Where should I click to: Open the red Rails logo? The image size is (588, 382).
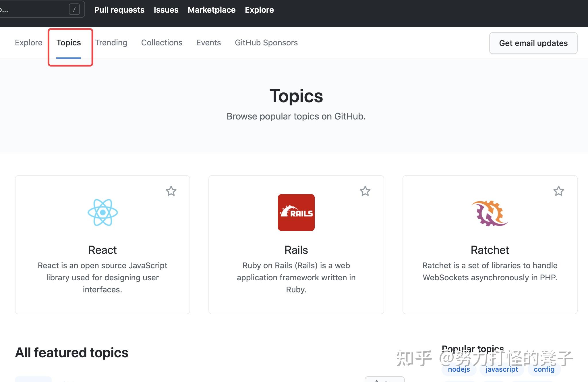[x=296, y=213]
